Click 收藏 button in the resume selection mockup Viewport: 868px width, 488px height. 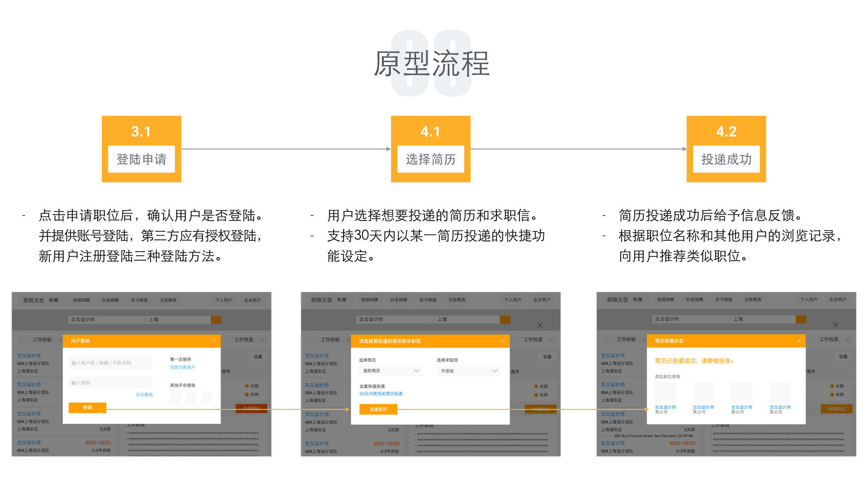[547, 357]
